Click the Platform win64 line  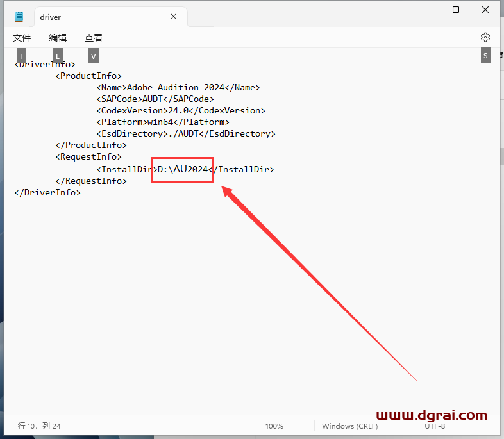pos(163,122)
